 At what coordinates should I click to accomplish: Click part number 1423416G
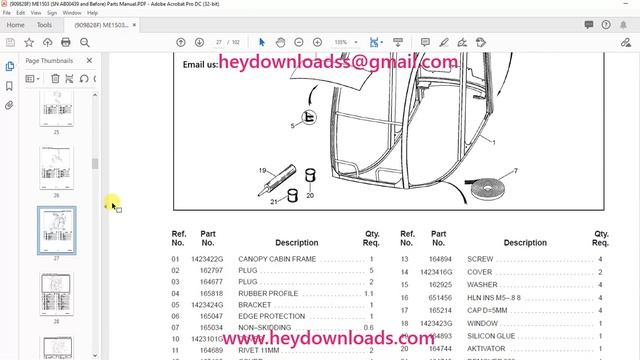pos(436,272)
